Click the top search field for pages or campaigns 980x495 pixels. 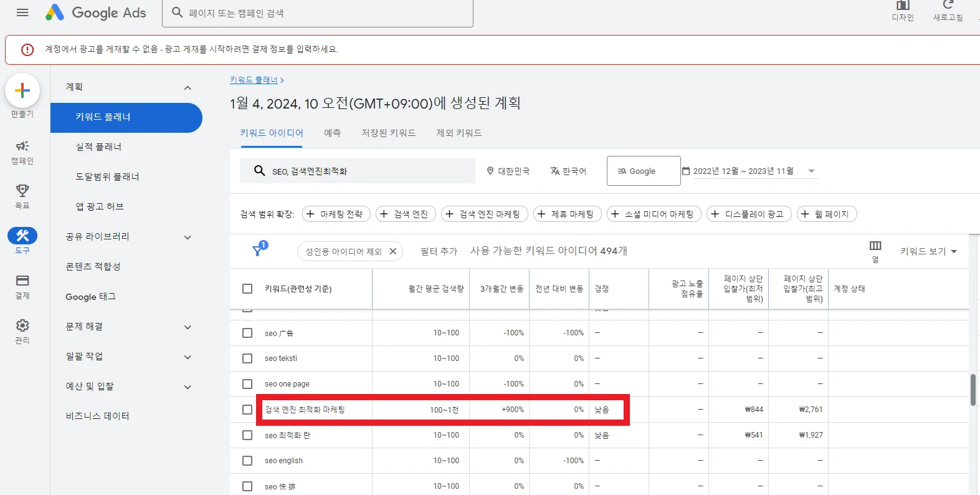(x=318, y=13)
